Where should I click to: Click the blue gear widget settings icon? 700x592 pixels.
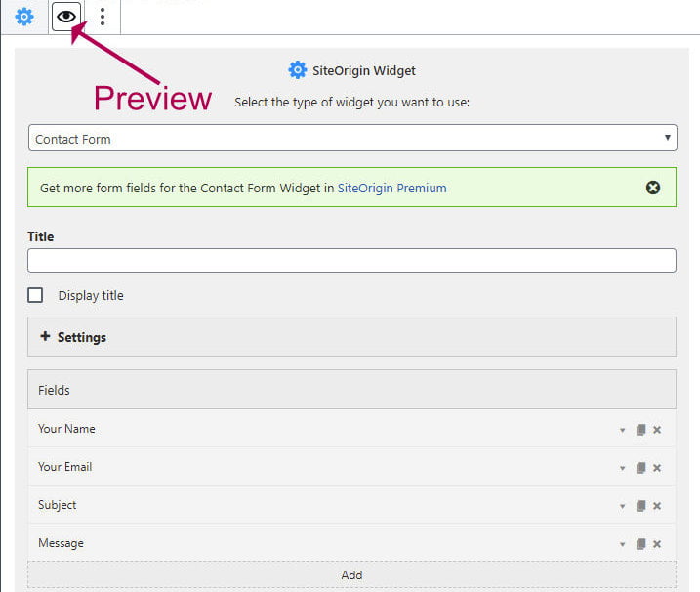[x=24, y=17]
